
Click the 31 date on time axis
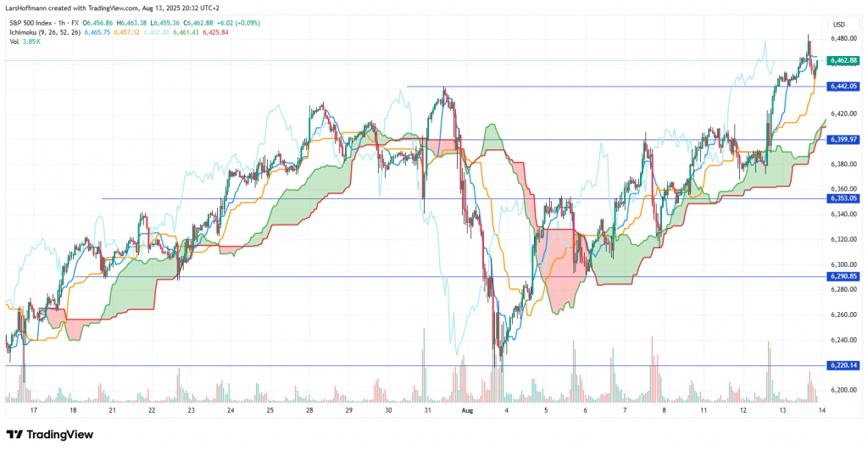[427, 409]
